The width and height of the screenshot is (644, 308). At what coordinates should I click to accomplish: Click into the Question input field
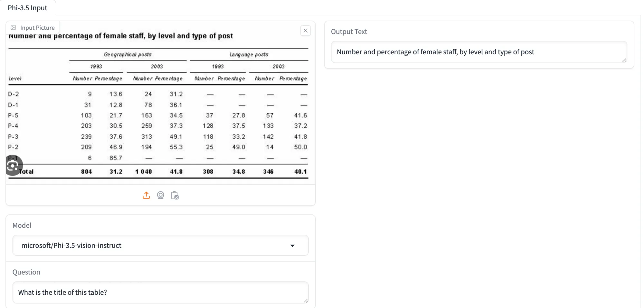[160, 292]
